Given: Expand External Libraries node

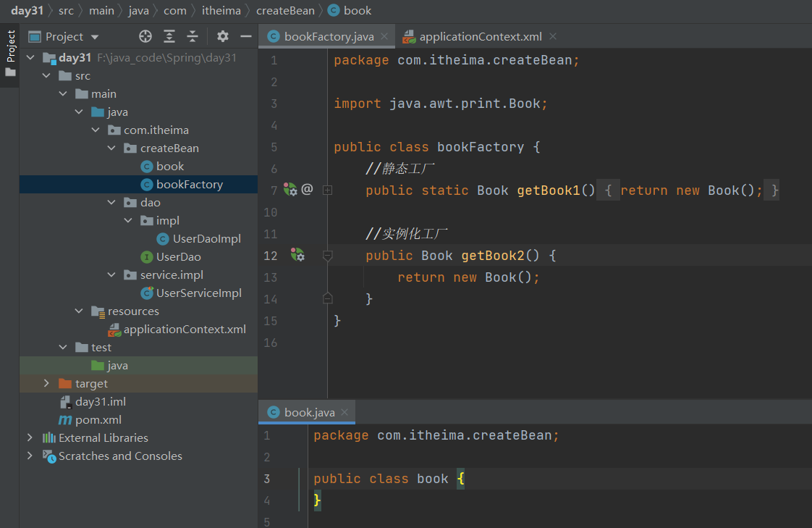Looking at the screenshot, I should click(x=30, y=437).
